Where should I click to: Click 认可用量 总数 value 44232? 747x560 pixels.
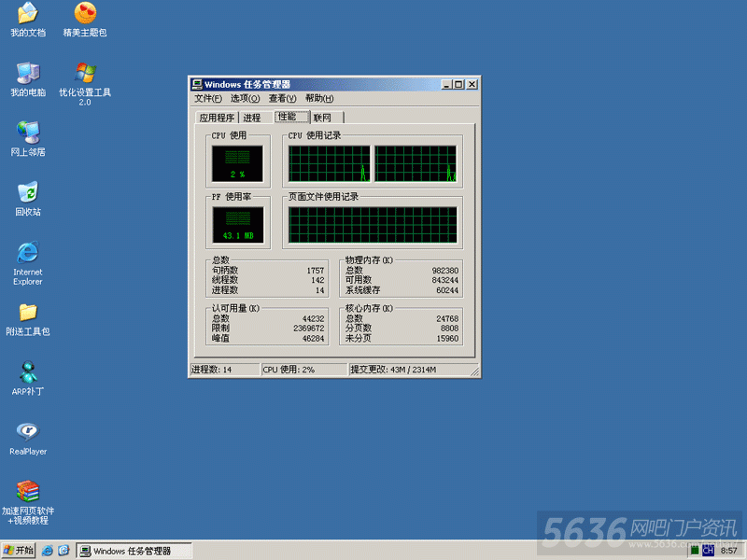pos(313,318)
